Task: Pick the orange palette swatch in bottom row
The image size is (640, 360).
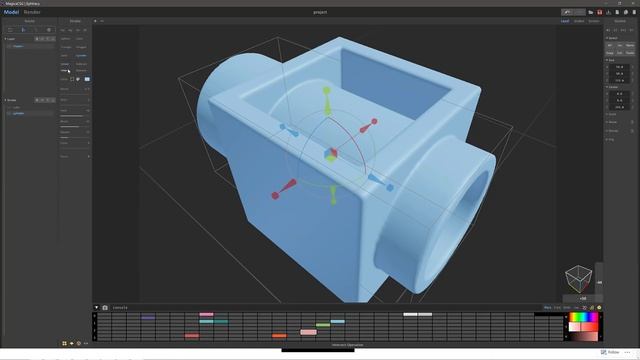Action: [x=279, y=336]
